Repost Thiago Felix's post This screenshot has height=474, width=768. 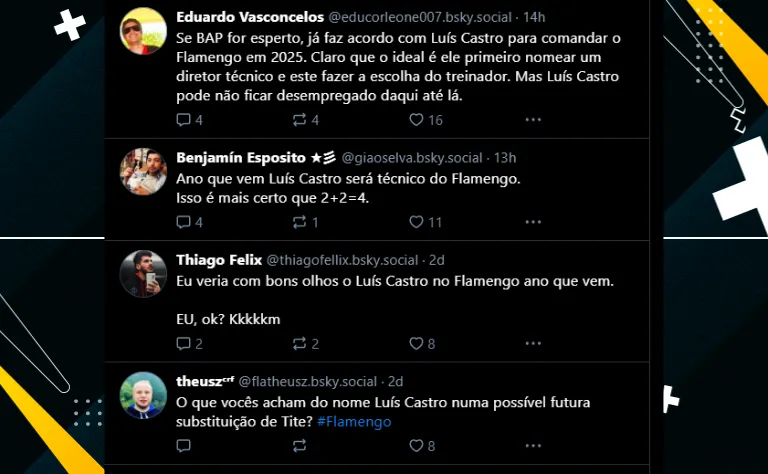tap(299, 344)
